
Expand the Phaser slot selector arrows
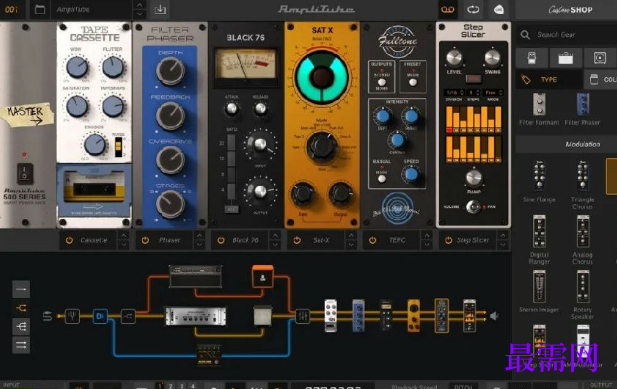coord(200,240)
